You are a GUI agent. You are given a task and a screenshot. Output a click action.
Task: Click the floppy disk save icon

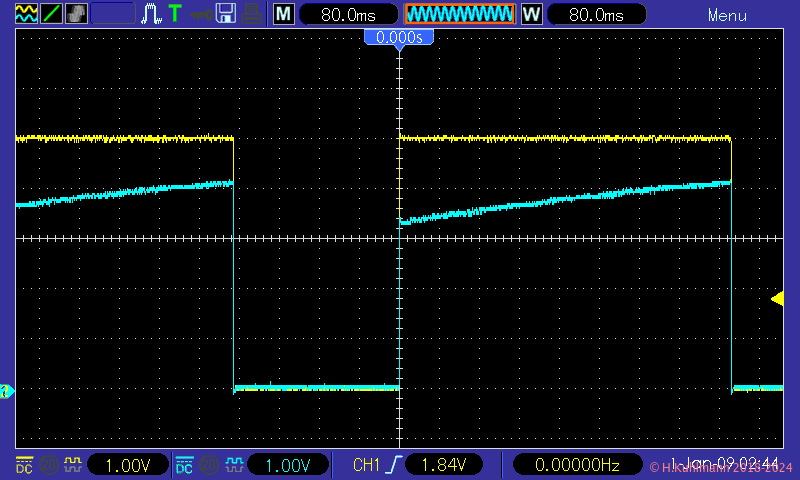tap(227, 14)
